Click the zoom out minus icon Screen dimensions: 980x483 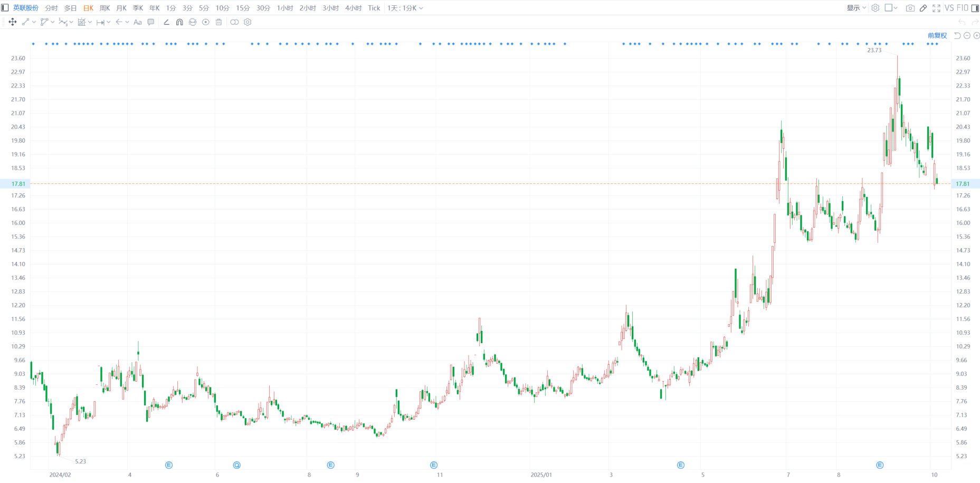click(967, 35)
